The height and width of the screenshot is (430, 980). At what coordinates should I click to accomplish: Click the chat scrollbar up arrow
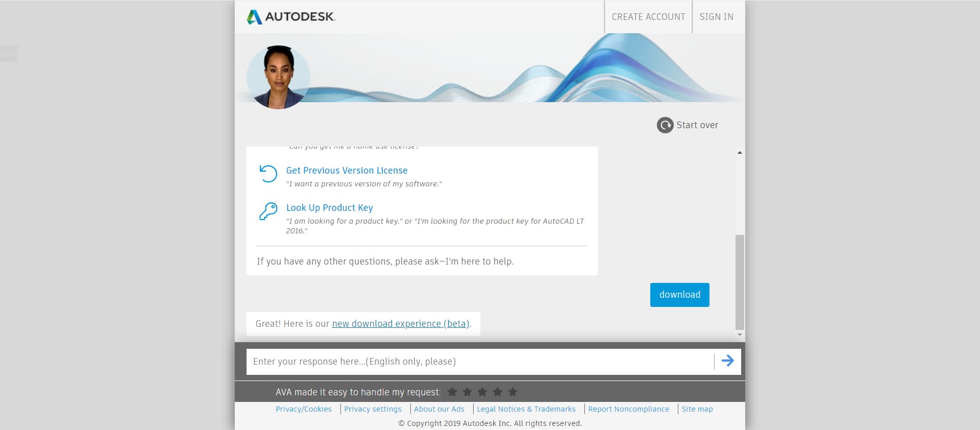pyautogui.click(x=740, y=153)
